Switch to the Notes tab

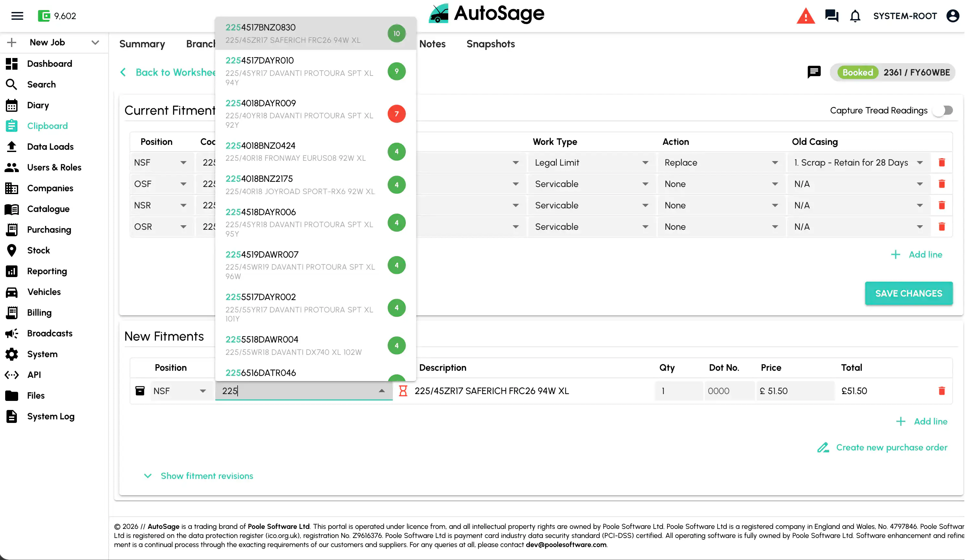[432, 44]
